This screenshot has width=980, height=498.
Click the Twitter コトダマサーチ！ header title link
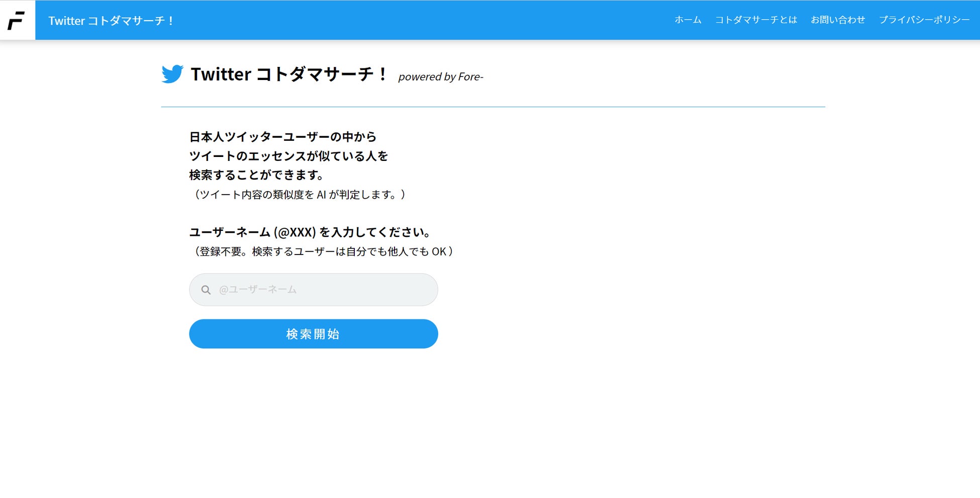pos(111,21)
